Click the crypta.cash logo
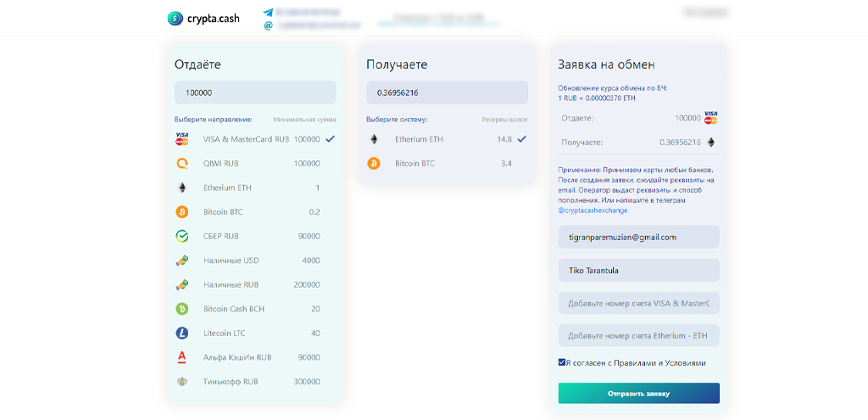 coord(203,18)
